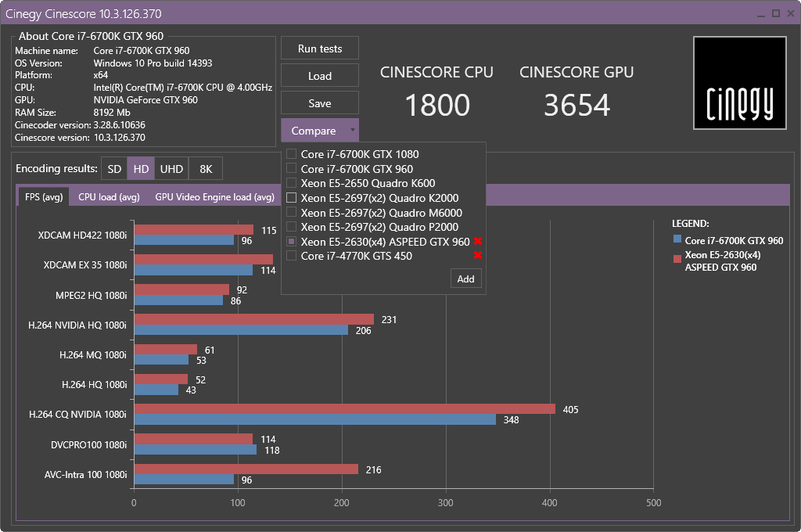Maximize the Cinescore window
801x532 pixels.
pyautogui.click(x=776, y=14)
